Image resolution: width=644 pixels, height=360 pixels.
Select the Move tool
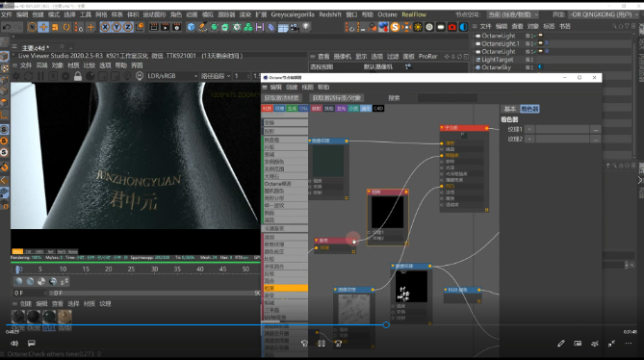43,27
